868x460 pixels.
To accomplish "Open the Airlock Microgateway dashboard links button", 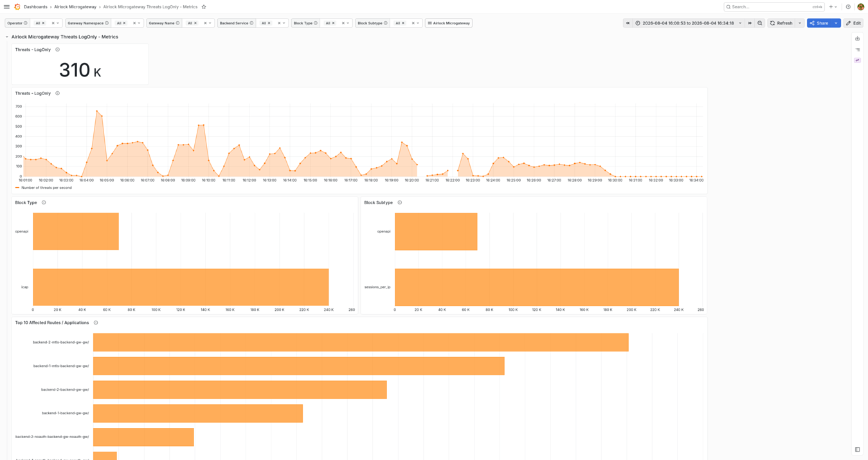I will [x=449, y=23].
